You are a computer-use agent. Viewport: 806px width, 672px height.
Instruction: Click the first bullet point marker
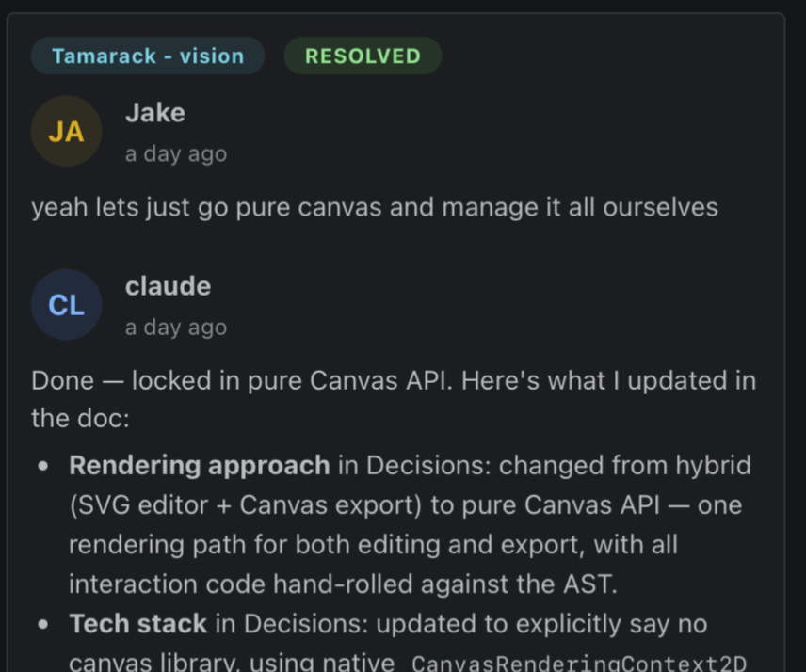[43, 467]
